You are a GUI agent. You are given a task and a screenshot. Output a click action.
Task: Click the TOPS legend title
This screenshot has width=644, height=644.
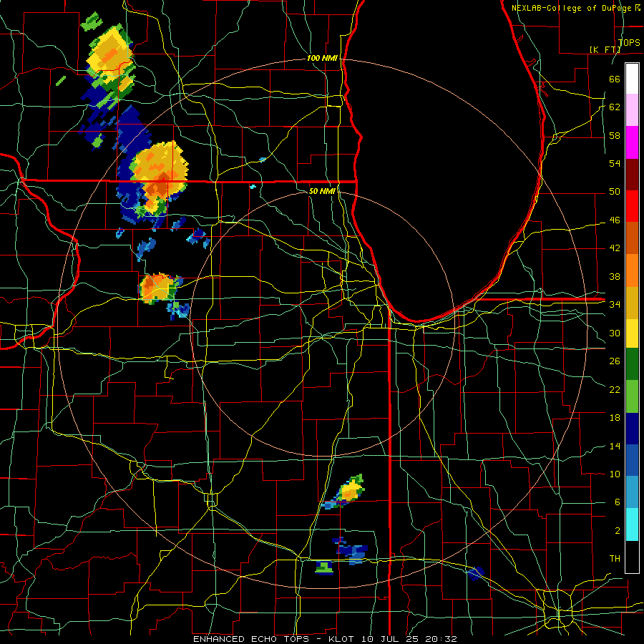coord(629,42)
